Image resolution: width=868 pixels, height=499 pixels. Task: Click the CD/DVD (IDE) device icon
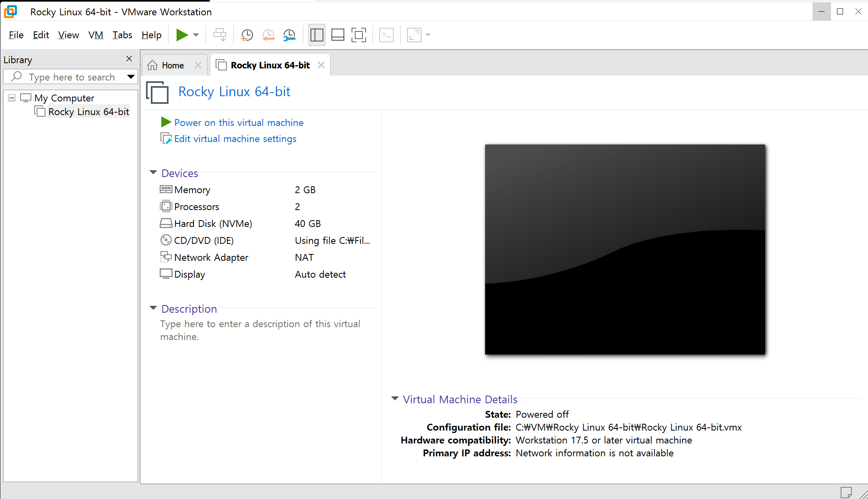pos(166,240)
